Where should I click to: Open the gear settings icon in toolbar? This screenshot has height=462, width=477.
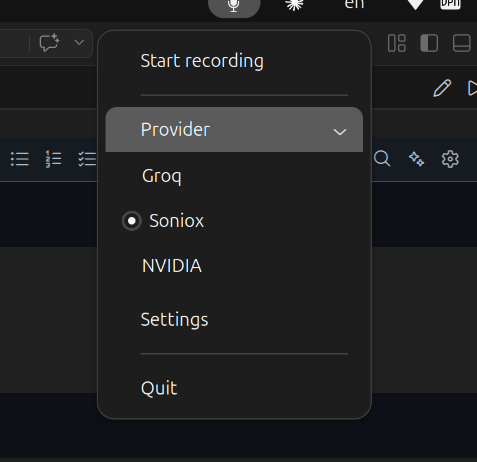pyautogui.click(x=450, y=159)
